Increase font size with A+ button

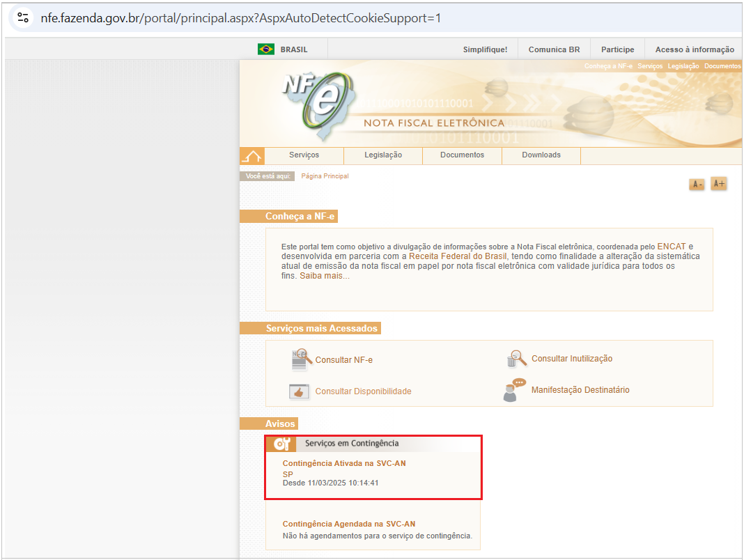coord(719,184)
